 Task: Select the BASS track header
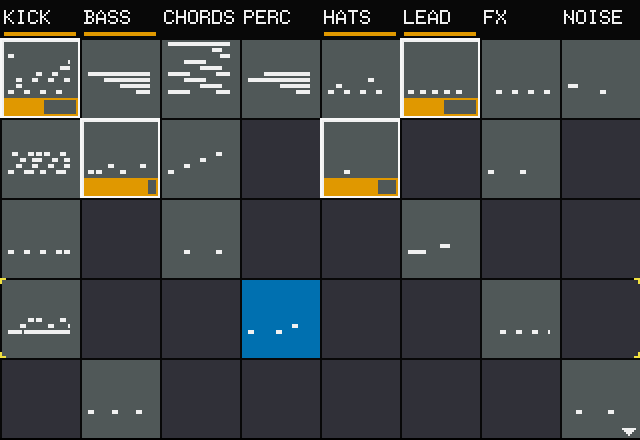click(107, 18)
